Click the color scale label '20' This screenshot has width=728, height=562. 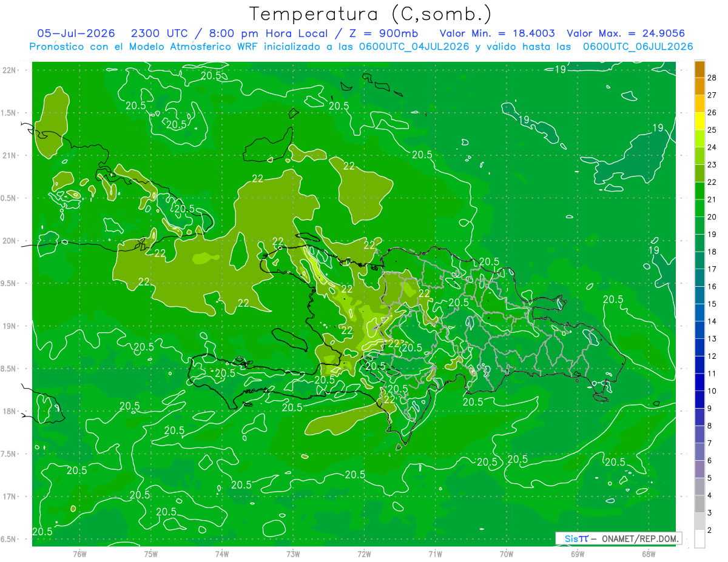(712, 216)
